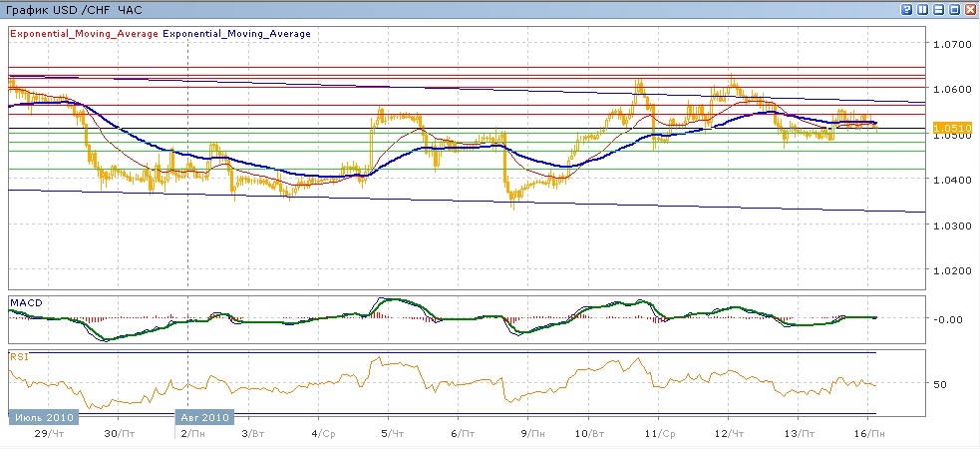
Task: Click the Авг 2010 month marker
Action: point(204,417)
